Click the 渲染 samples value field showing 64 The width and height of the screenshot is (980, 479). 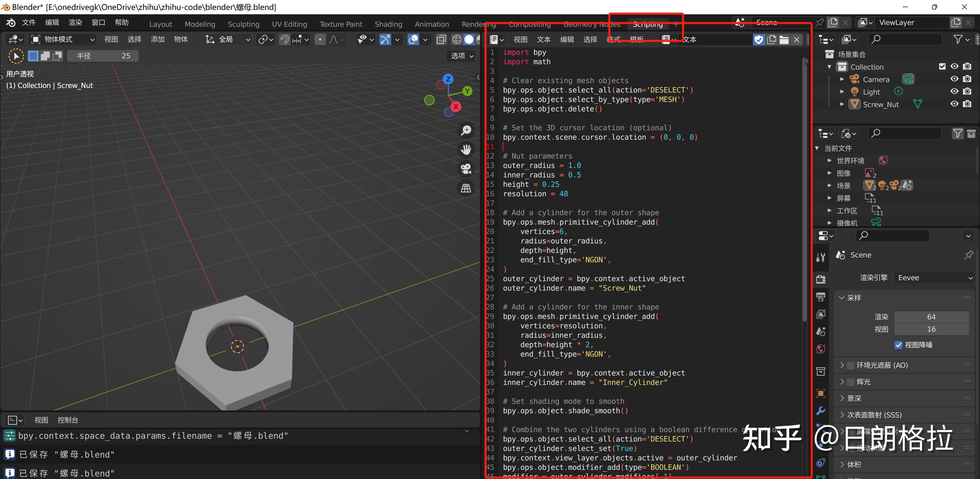pos(931,317)
